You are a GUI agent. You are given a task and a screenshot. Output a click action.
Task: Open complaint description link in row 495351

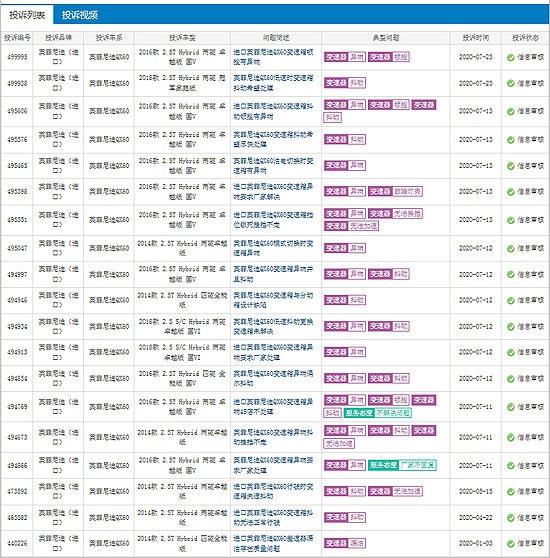tap(273, 220)
